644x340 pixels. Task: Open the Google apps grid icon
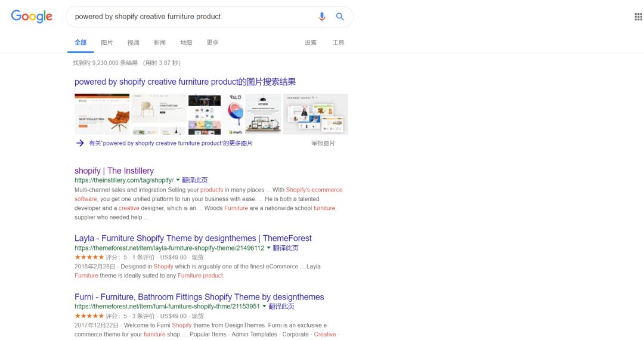click(x=638, y=17)
